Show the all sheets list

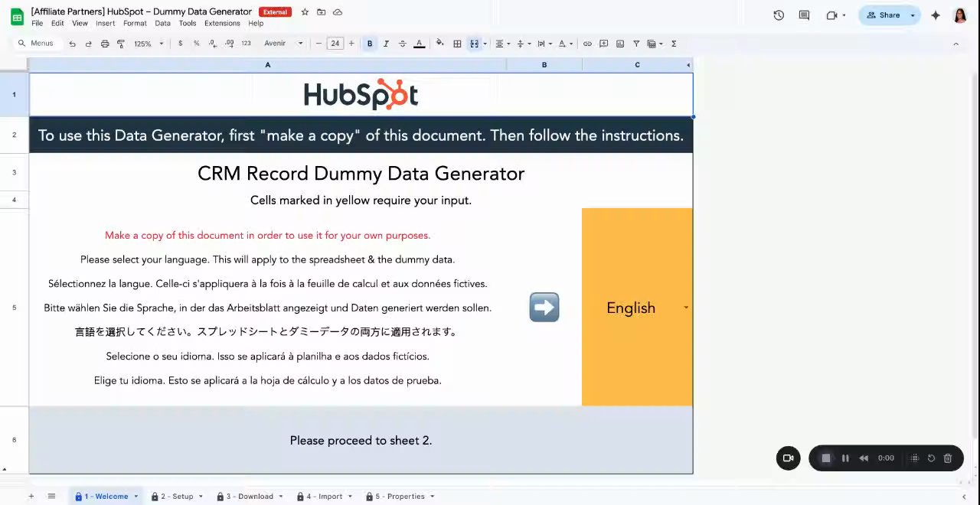51,497
